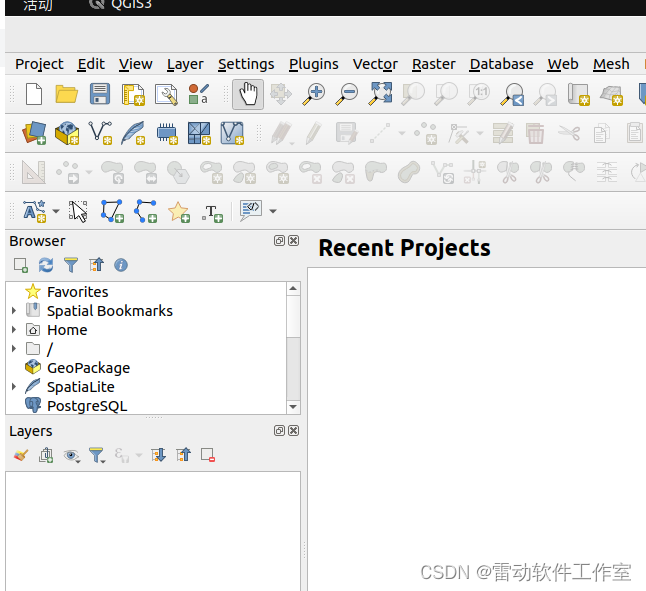Screen dimensions: 646x591
Task: Click the Browser scrollbar up arrow
Action: click(x=293, y=288)
